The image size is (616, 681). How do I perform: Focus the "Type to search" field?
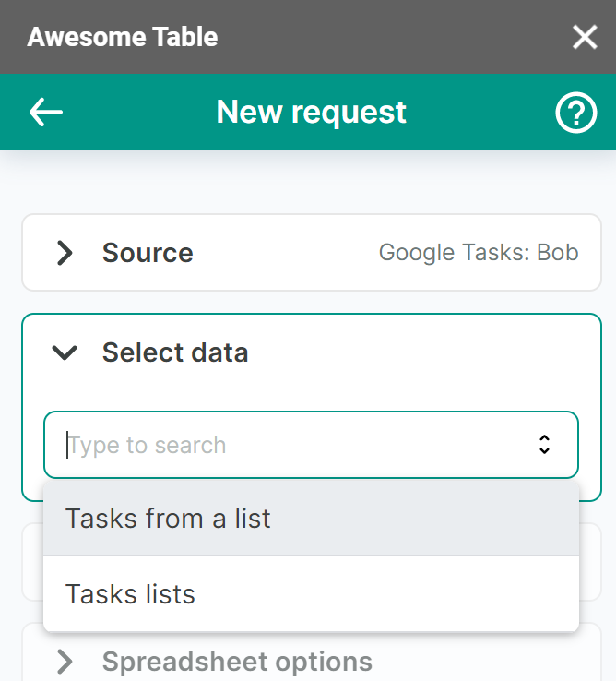click(x=277, y=445)
